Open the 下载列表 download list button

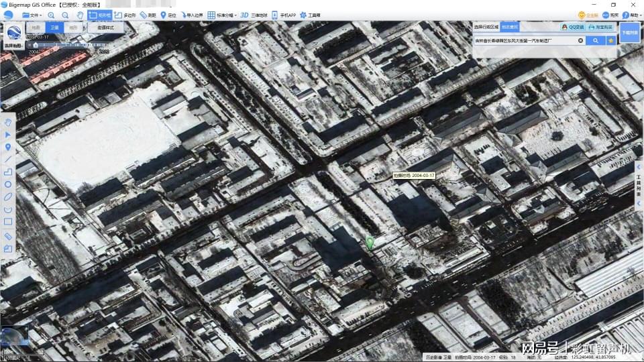click(629, 32)
